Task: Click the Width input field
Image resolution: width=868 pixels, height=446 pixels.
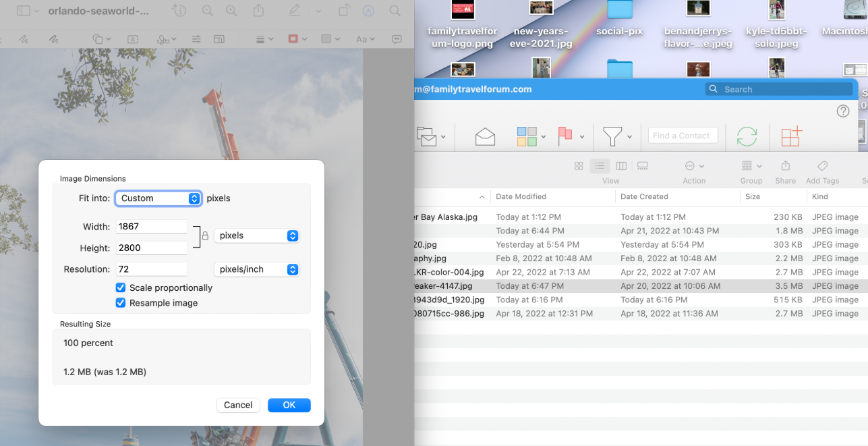Action: tap(151, 227)
